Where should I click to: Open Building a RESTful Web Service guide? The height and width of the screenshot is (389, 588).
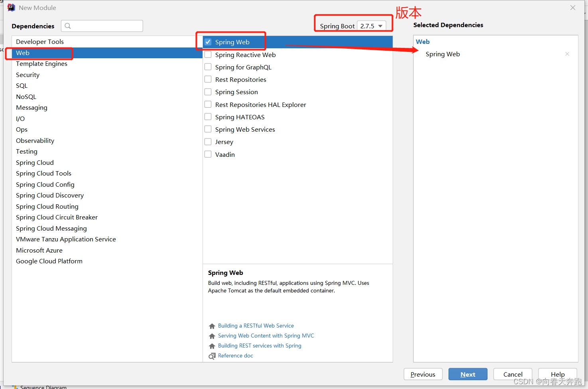(256, 326)
